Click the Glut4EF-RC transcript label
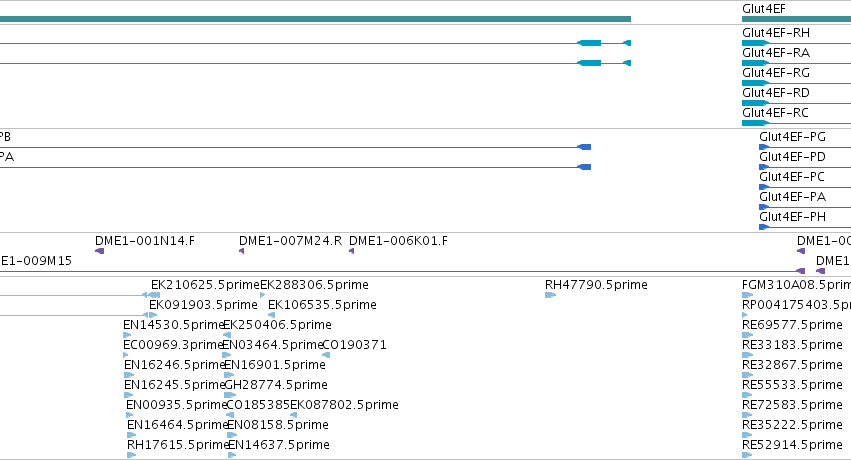Image resolution: width=851 pixels, height=460 pixels. coord(775,113)
